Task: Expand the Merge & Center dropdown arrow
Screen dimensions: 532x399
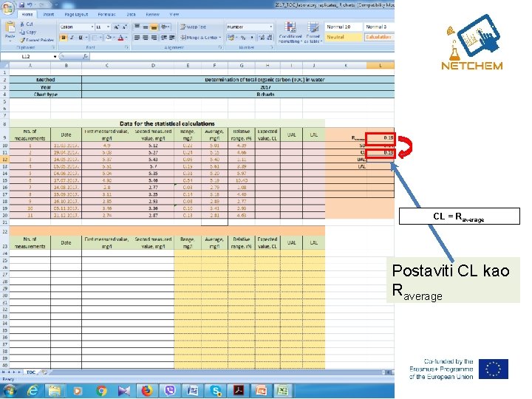Action: pos(220,38)
